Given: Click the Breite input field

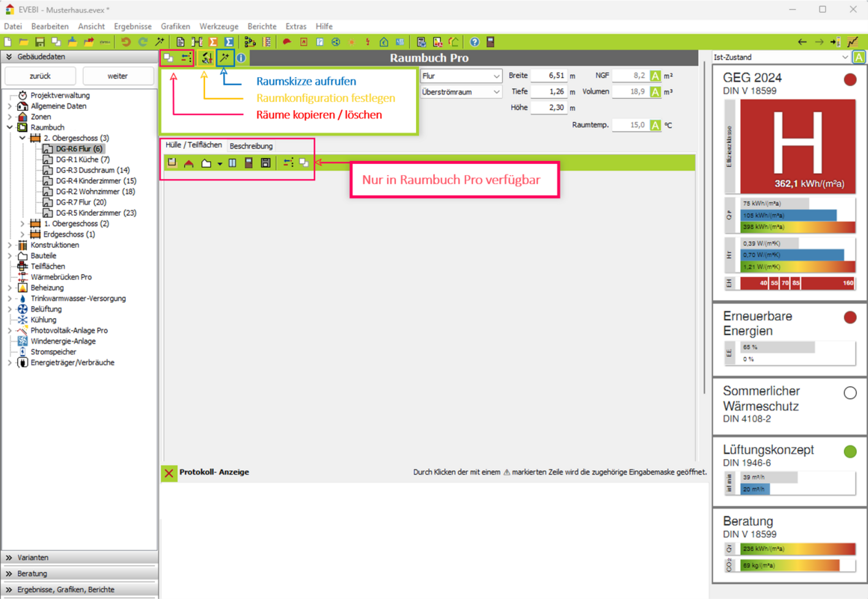Looking at the screenshot, I should point(548,76).
